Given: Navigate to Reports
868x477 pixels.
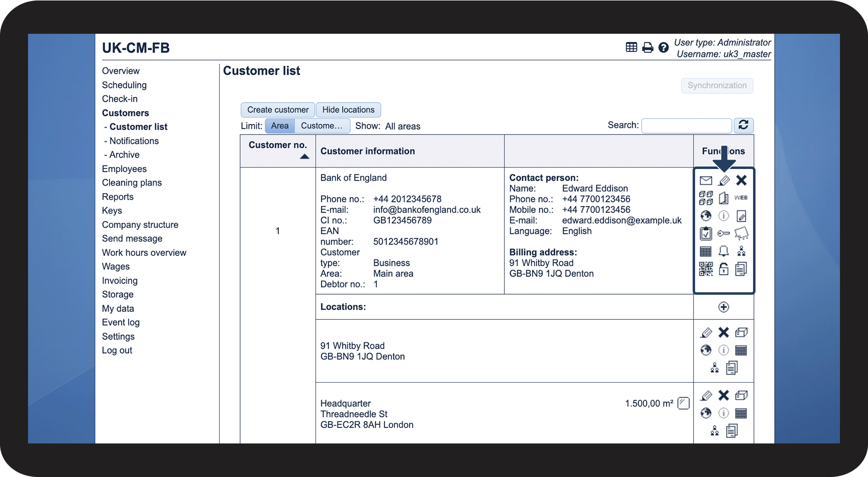Looking at the screenshot, I should point(118,197).
